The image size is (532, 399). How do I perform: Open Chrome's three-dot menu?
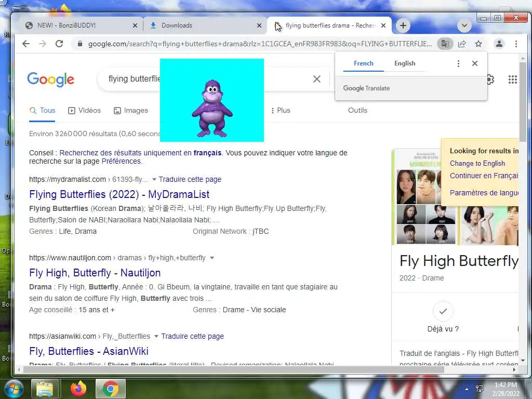(516, 44)
